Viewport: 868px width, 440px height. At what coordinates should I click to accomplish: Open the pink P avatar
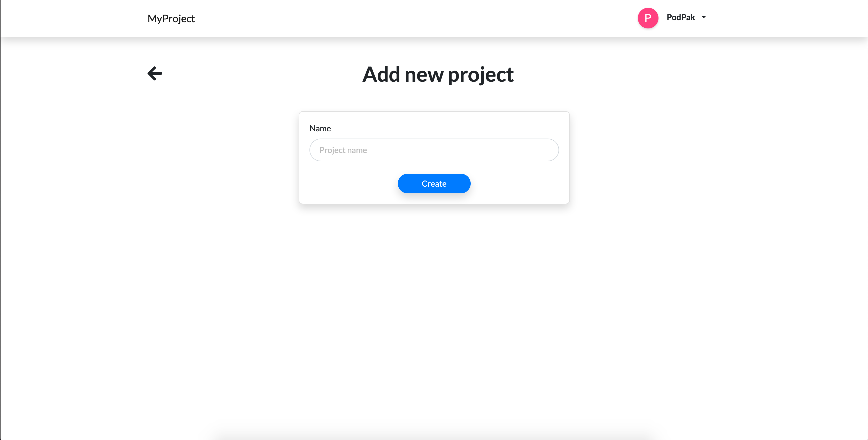tap(648, 18)
